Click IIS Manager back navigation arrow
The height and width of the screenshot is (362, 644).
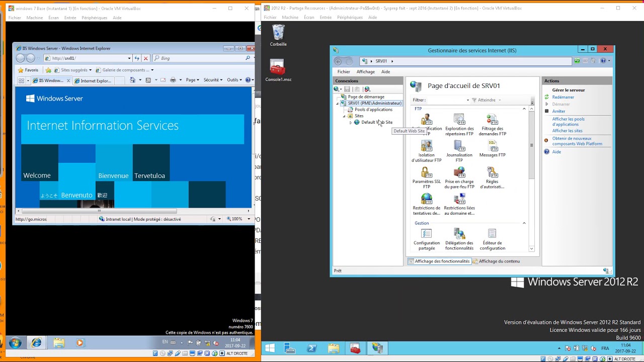338,61
